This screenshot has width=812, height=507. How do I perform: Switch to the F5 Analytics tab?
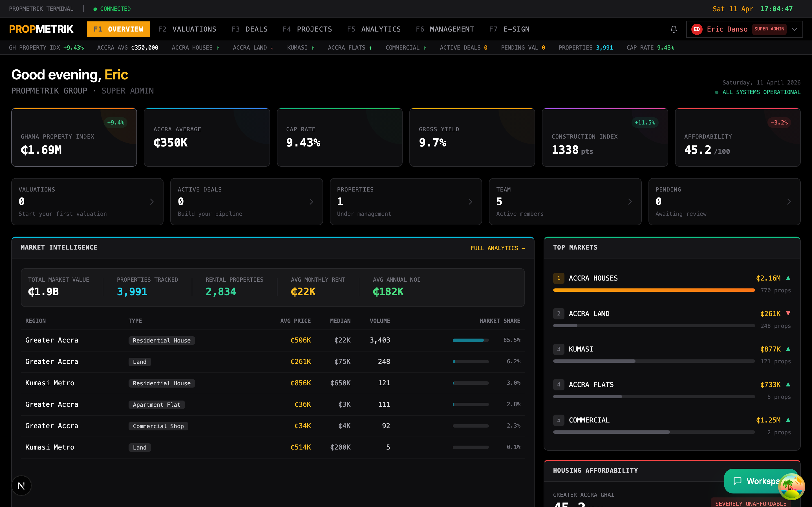374,29
